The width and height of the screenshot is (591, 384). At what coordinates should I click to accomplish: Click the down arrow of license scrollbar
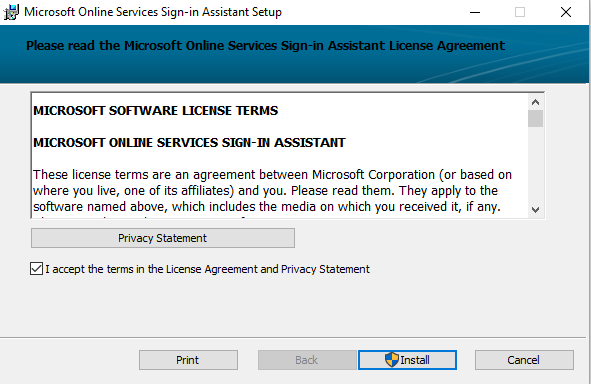tap(535, 210)
